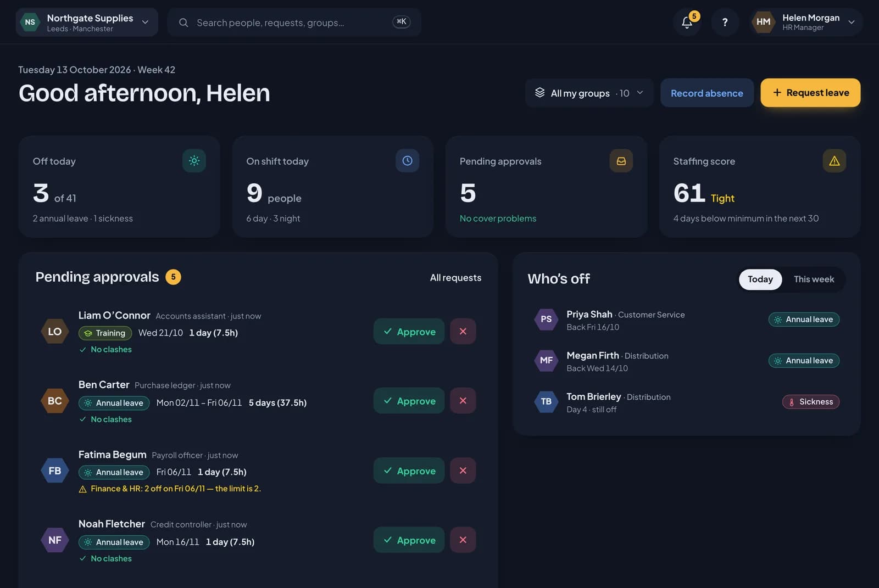Click the NS Northgate Supplies logo badge
Screen dimensions: 879x588
point(30,22)
